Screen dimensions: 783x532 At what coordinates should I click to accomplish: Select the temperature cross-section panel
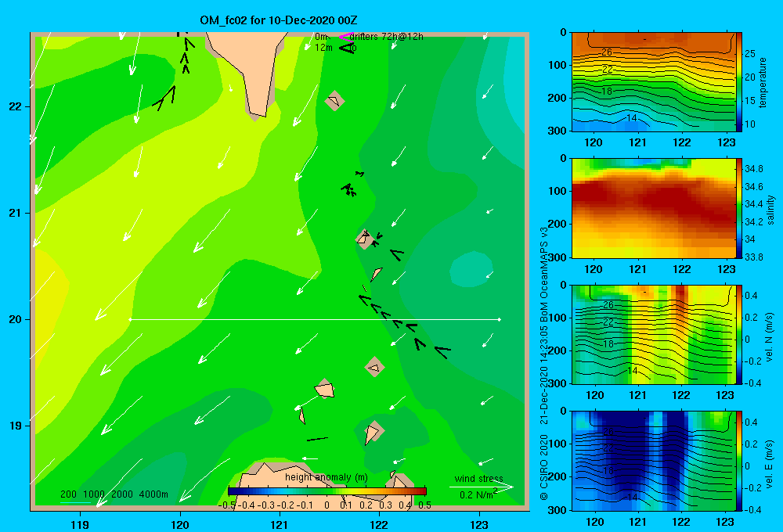coord(653,82)
